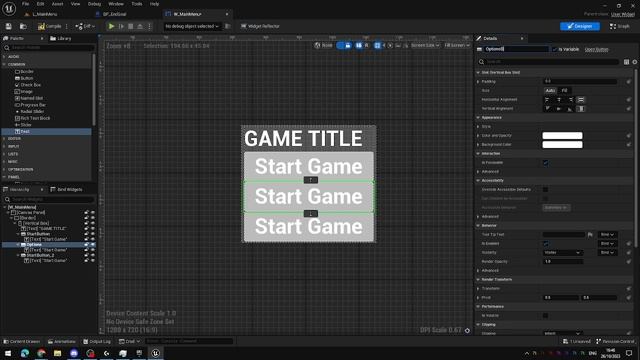The image size is (640, 360).
Task: Open the Asset menu
Action: [x=58, y=4]
